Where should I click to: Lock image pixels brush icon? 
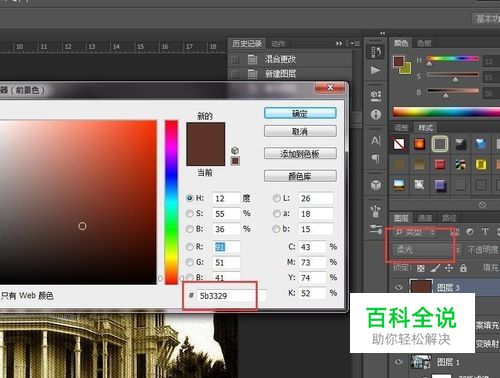[x=435, y=268]
